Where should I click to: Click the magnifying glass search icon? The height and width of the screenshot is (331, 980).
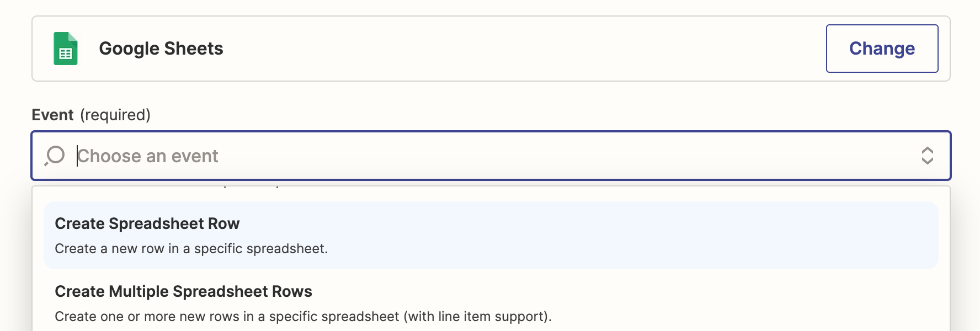click(x=55, y=156)
